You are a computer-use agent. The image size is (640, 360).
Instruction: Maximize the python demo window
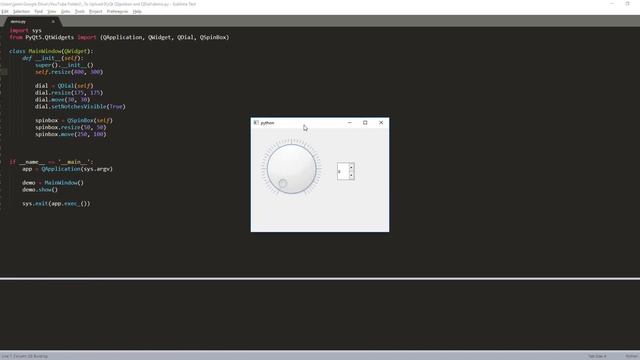(x=365, y=122)
